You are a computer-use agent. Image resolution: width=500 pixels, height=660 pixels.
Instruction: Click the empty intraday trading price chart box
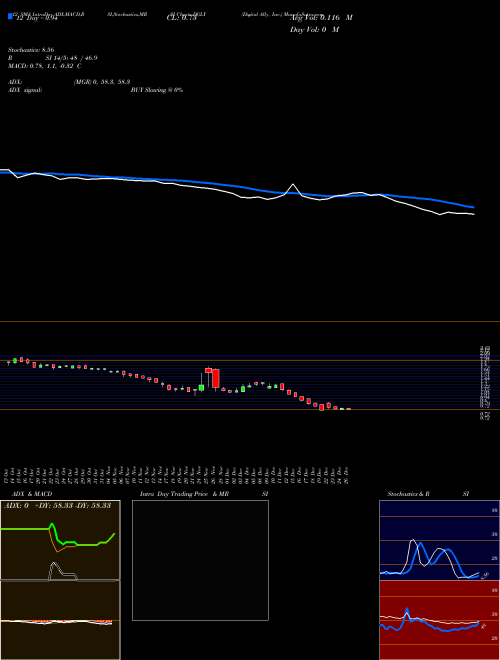(x=200, y=560)
